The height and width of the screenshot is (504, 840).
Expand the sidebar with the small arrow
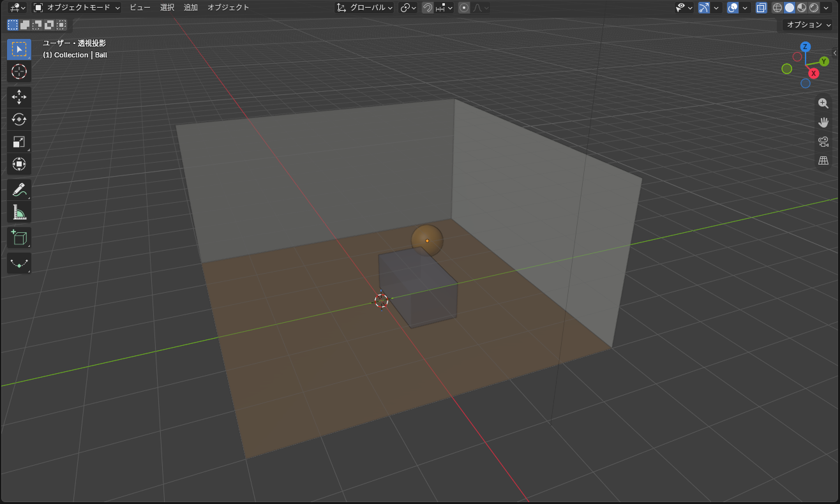click(836, 53)
